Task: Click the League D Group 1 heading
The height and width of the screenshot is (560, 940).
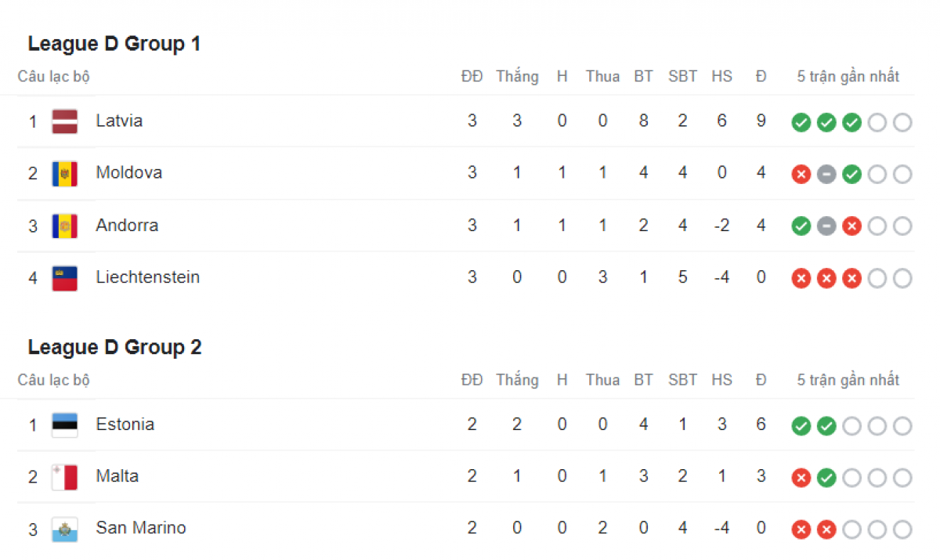Action: pos(114,44)
